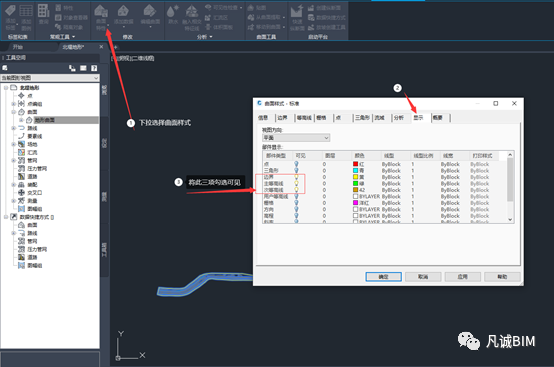Toggle visibility bulb for 三角形 row
The image size is (554, 367).
coord(296,170)
